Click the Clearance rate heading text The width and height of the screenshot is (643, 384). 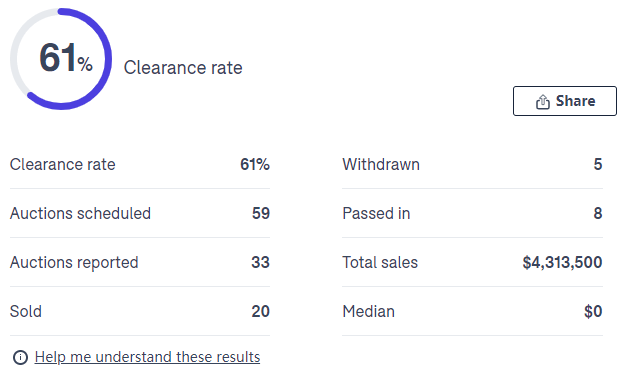183,68
